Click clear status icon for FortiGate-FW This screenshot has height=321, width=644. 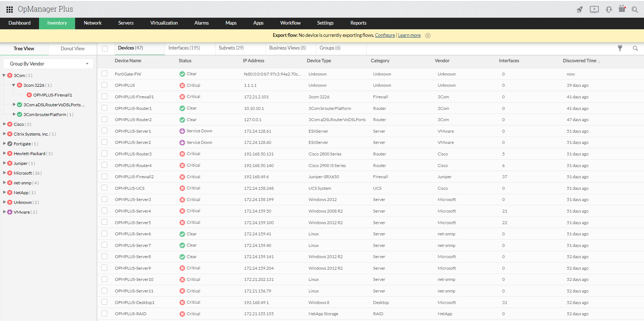pos(182,74)
